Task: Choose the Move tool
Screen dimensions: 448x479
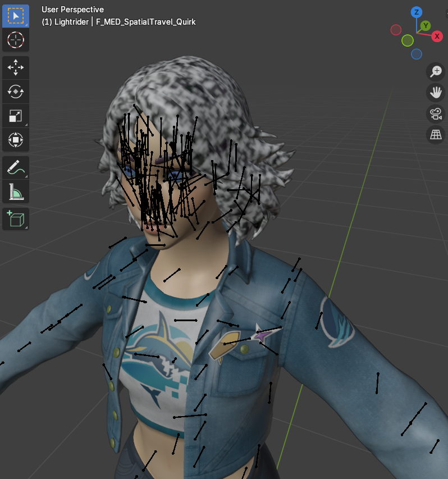Action: pos(16,67)
